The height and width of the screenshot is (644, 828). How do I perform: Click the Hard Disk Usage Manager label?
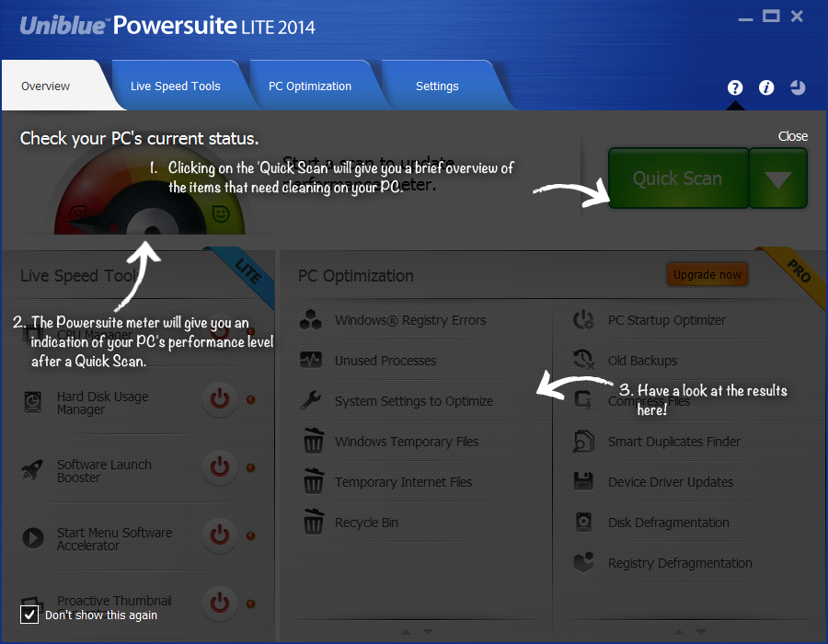[102, 403]
